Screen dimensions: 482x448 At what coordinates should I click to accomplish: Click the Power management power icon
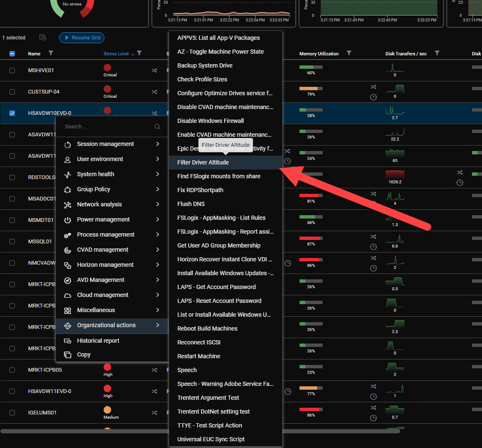(x=68, y=220)
